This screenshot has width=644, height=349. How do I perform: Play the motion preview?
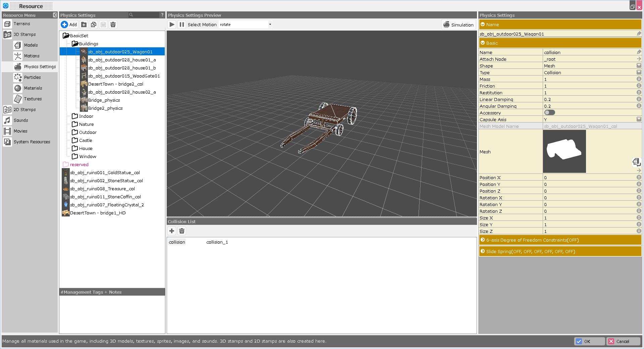(172, 24)
